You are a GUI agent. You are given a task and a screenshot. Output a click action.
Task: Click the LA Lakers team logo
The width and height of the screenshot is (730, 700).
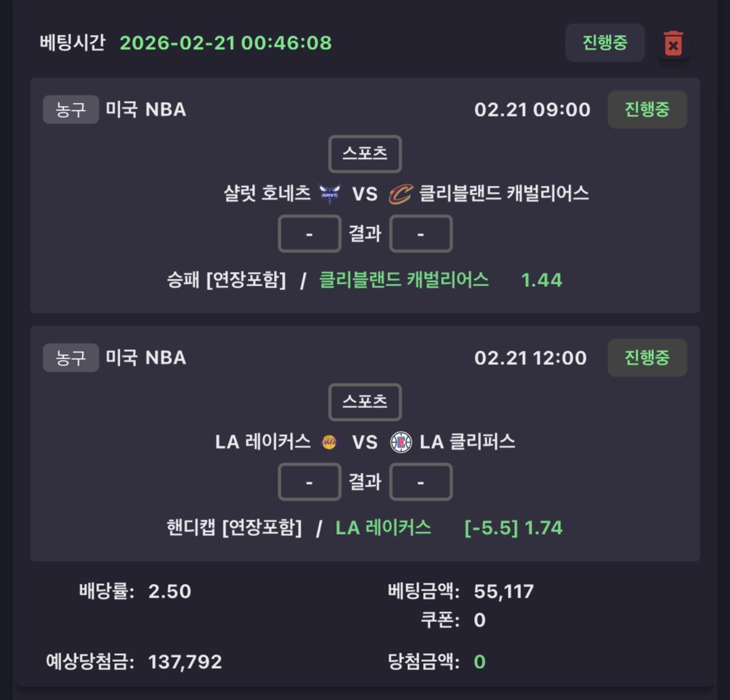[329, 442]
